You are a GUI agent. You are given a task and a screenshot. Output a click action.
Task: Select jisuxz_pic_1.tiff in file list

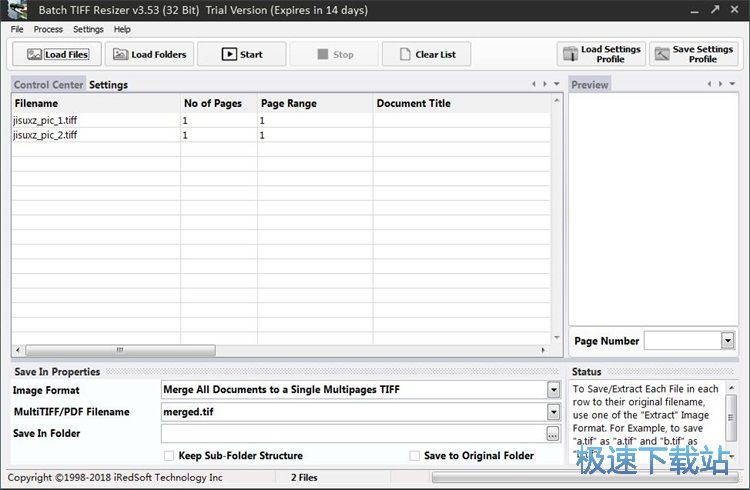point(45,120)
